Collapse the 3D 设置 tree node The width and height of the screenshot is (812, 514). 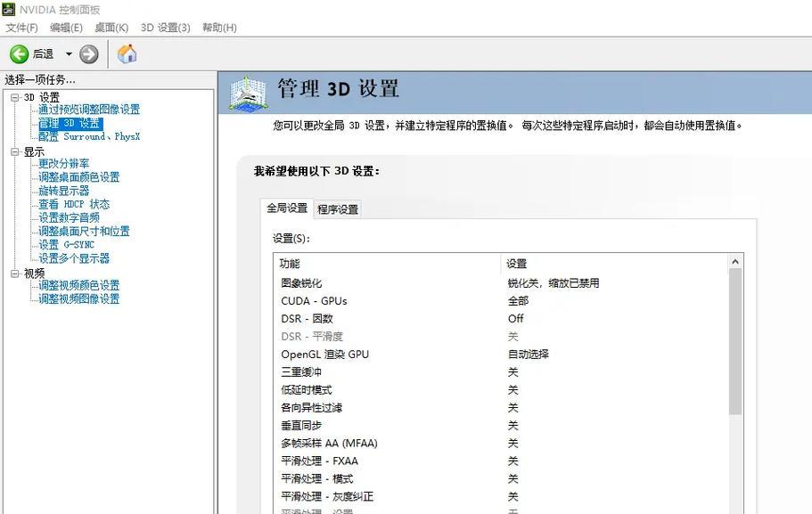tap(15, 97)
